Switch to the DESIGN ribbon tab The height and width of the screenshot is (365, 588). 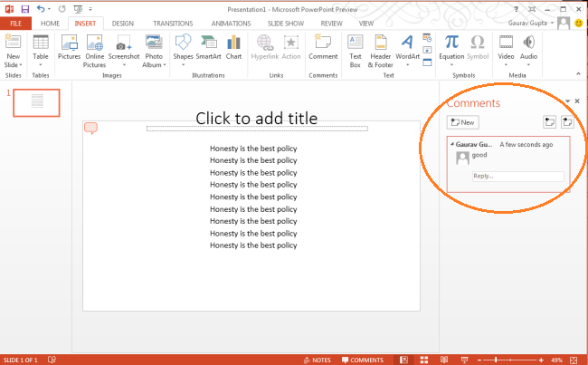tap(122, 23)
